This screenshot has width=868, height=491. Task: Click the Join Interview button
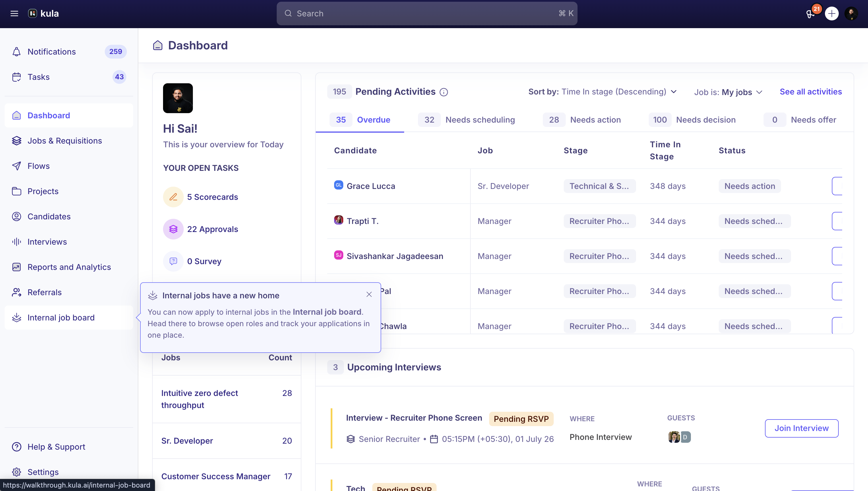pyautogui.click(x=801, y=428)
